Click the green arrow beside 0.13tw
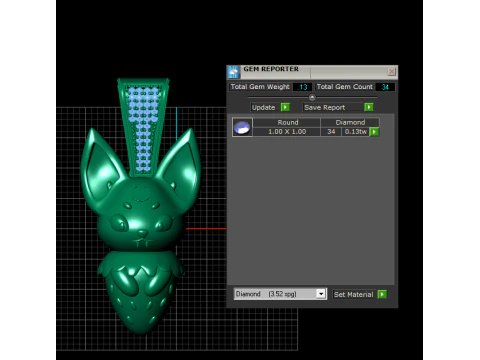The width and height of the screenshot is (480, 360). (374, 132)
